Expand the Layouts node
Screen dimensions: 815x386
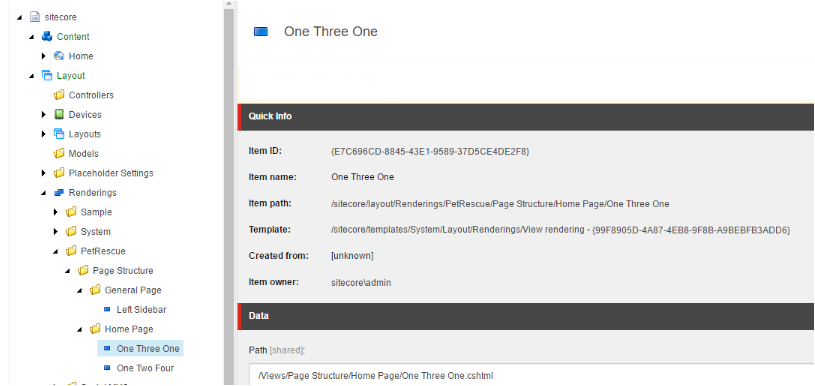tap(44, 134)
